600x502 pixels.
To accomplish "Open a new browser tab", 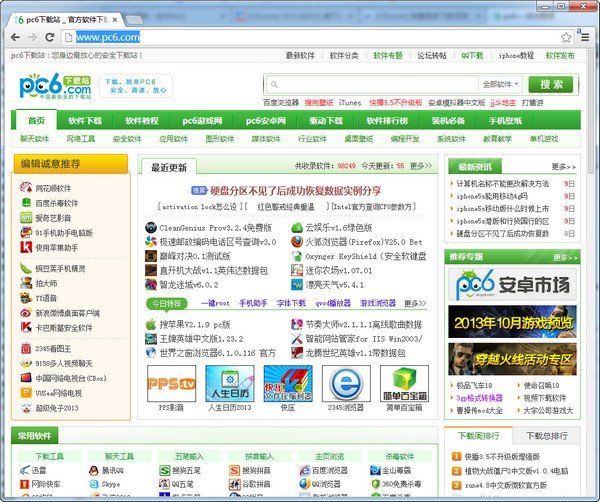I will pos(134,20).
